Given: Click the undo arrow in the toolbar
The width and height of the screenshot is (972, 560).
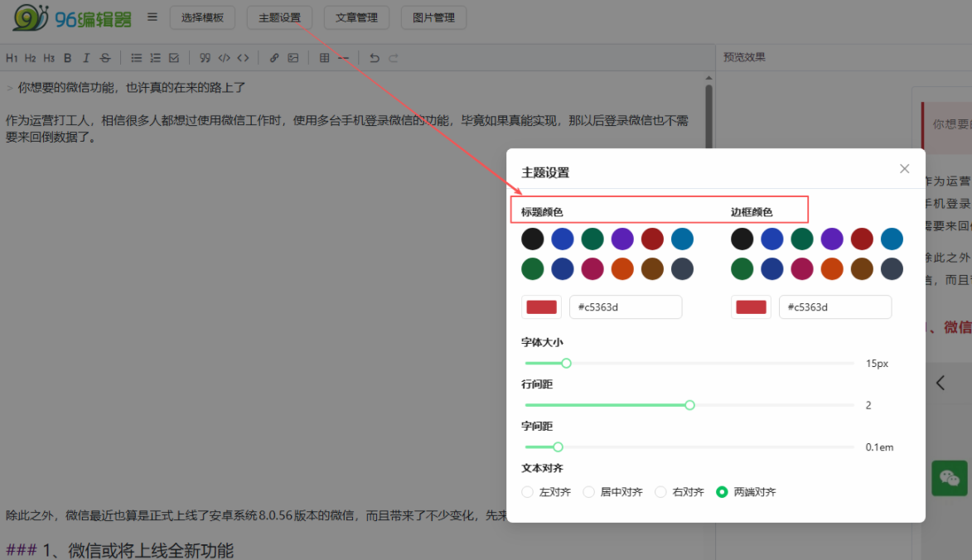Looking at the screenshot, I should point(375,58).
